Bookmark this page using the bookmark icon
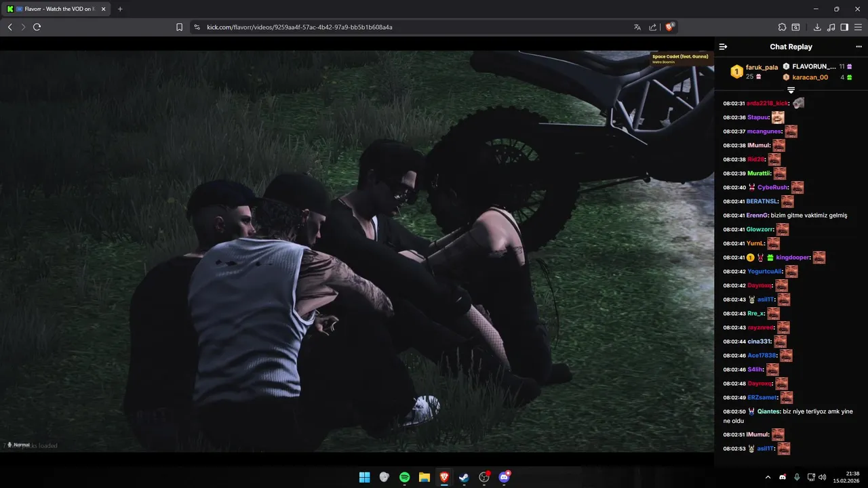The image size is (868, 488). coord(179,27)
